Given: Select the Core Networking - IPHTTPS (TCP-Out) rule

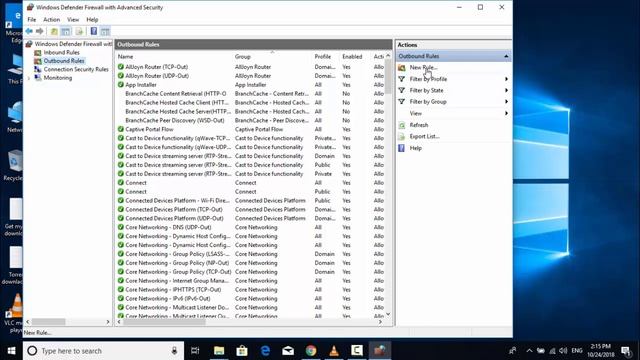Looking at the screenshot, I should pos(173,290).
